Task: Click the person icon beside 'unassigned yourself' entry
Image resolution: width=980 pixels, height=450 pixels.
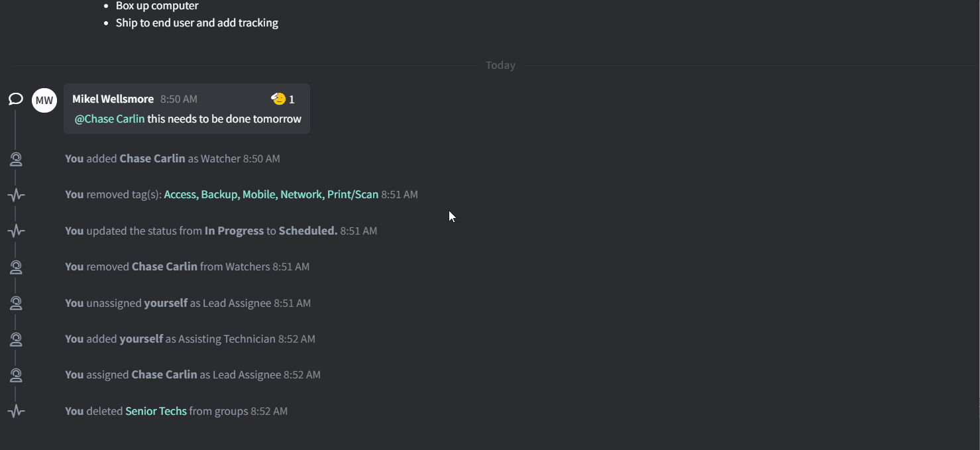Action: coord(16,304)
